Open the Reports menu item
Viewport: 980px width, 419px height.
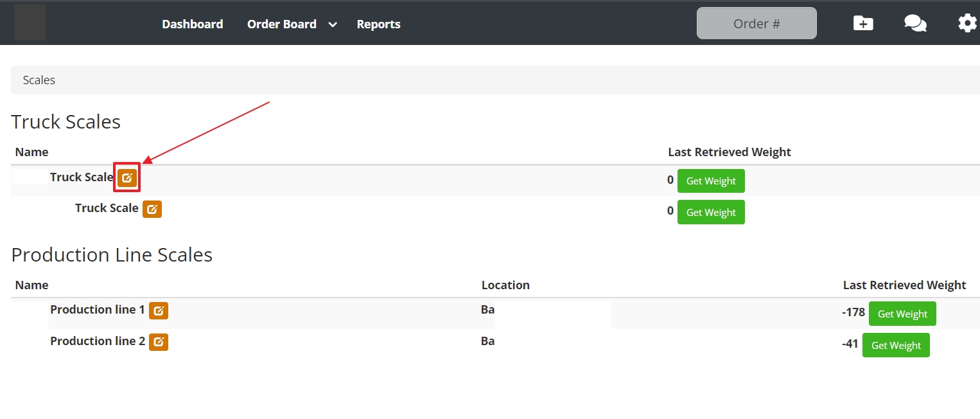378,24
